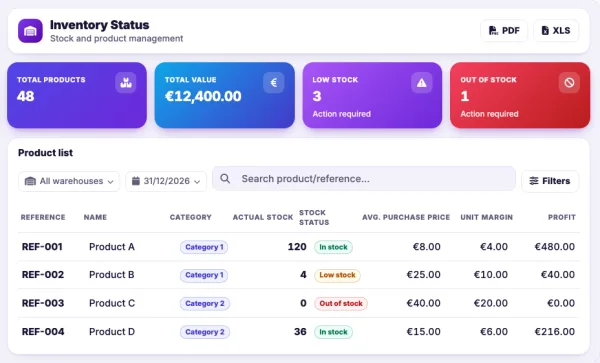Click the €4.00 unit margin
This screenshot has width=600, height=363.
point(494,247)
